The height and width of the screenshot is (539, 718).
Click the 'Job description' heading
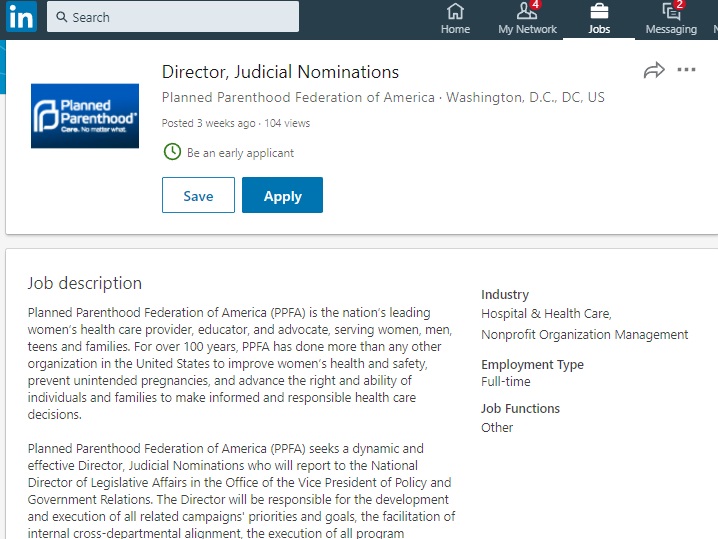pos(85,283)
